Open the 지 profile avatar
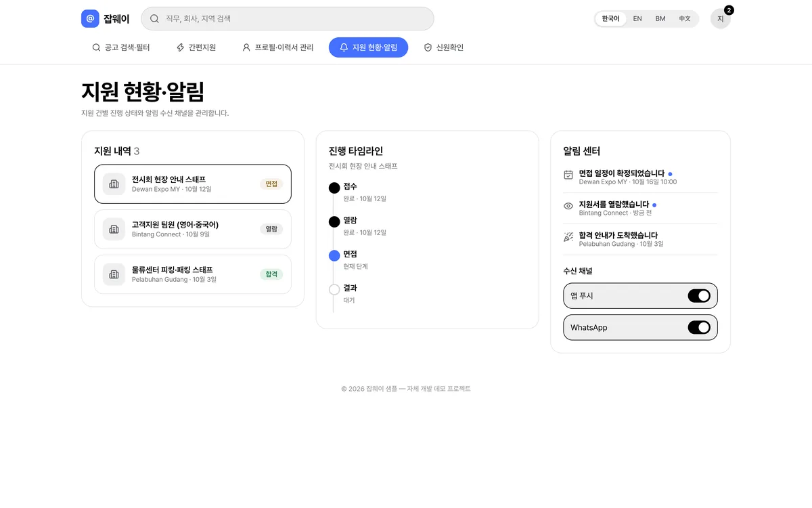The width and height of the screenshot is (812, 508). click(x=720, y=19)
